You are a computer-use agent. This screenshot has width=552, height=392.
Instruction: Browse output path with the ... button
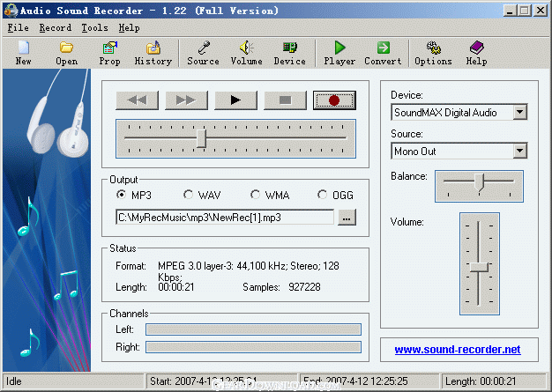[x=347, y=218]
